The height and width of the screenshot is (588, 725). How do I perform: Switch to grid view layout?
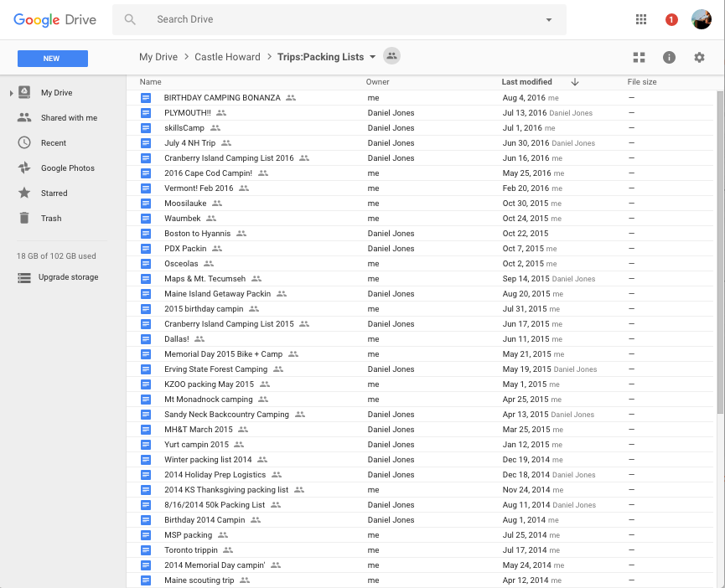pyautogui.click(x=639, y=57)
